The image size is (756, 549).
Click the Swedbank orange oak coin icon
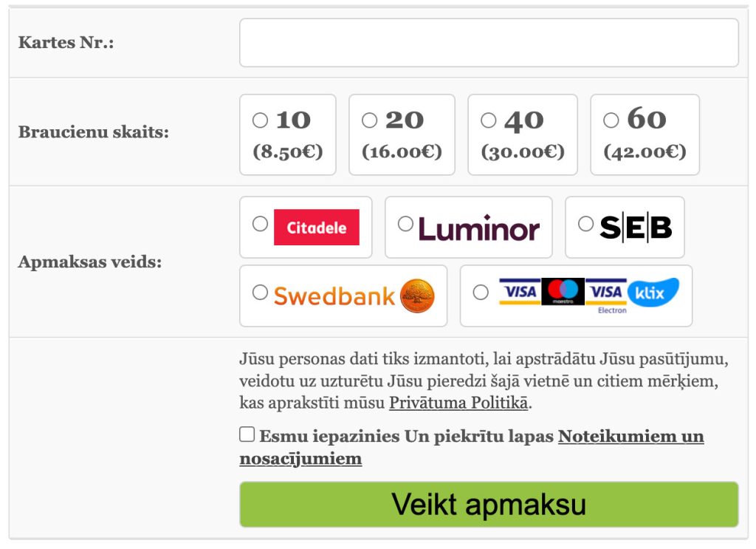[417, 296]
